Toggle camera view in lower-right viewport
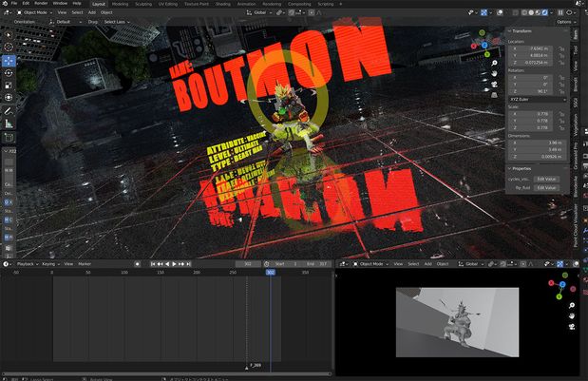588x381 pixels. 572,327
